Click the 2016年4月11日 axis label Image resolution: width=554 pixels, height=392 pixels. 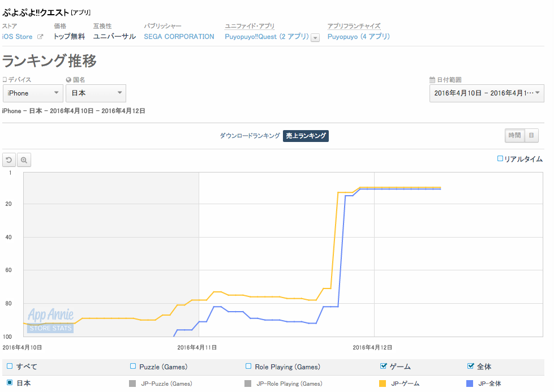[197, 347]
